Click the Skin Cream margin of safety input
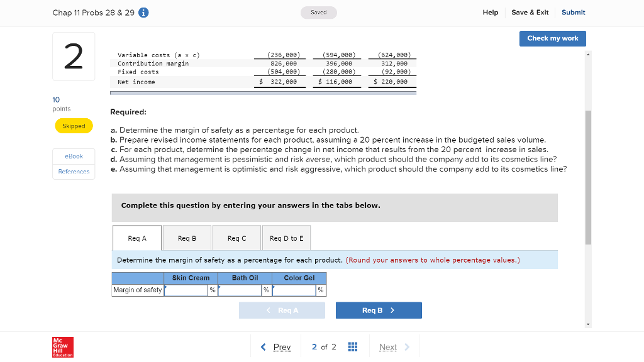Image resolution: width=644 pixels, height=362 pixels. click(186, 290)
